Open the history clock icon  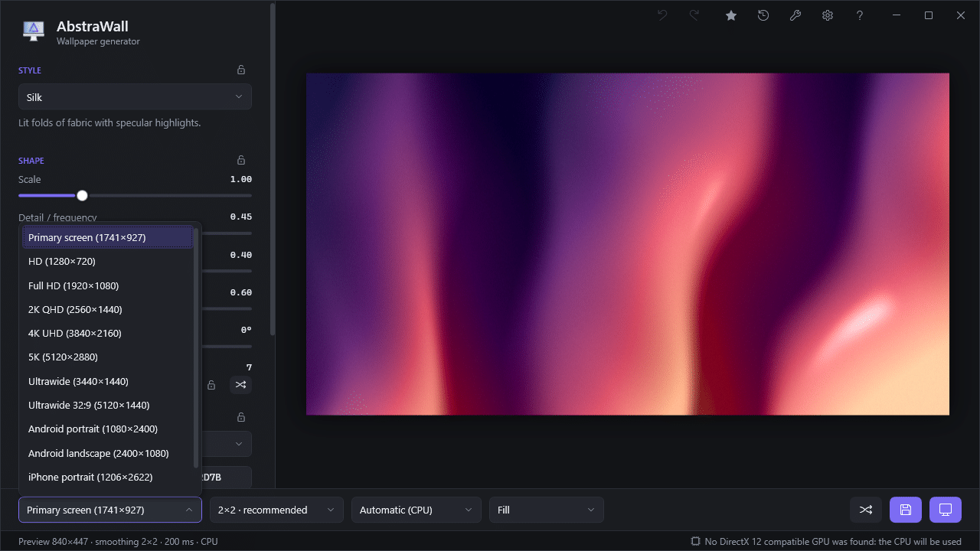point(763,15)
